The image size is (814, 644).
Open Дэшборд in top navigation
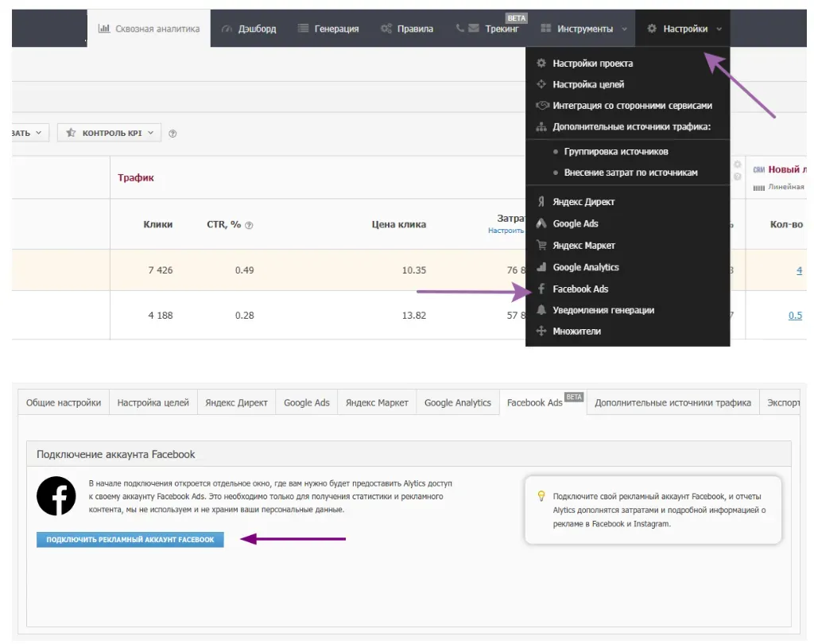tap(249, 29)
